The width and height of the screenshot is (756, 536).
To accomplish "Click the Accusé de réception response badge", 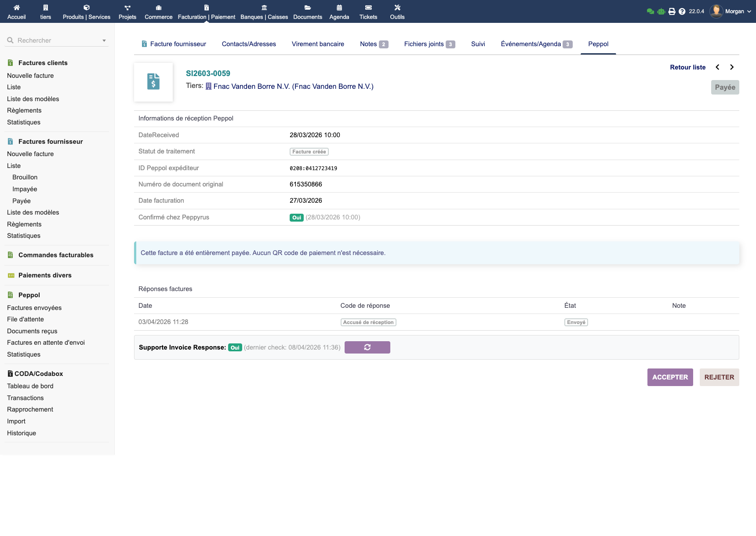I will pyautogui.click(x=368, y=322).
